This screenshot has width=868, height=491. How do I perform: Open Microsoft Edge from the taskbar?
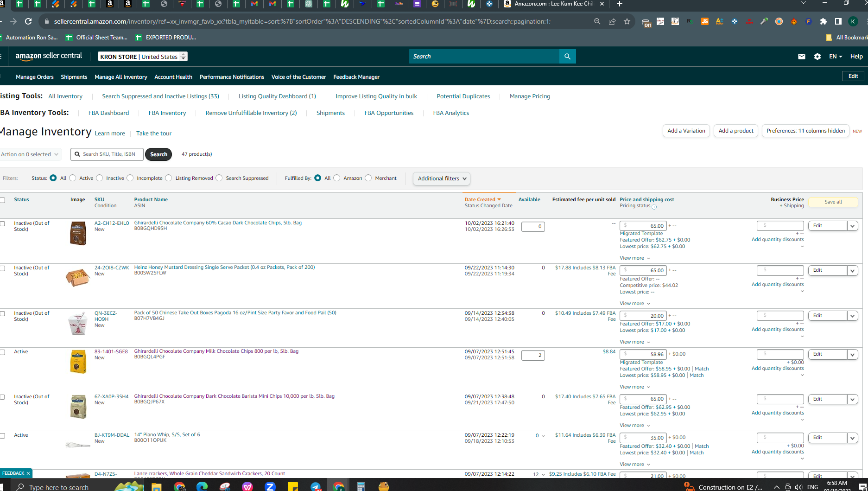point(202,486)
